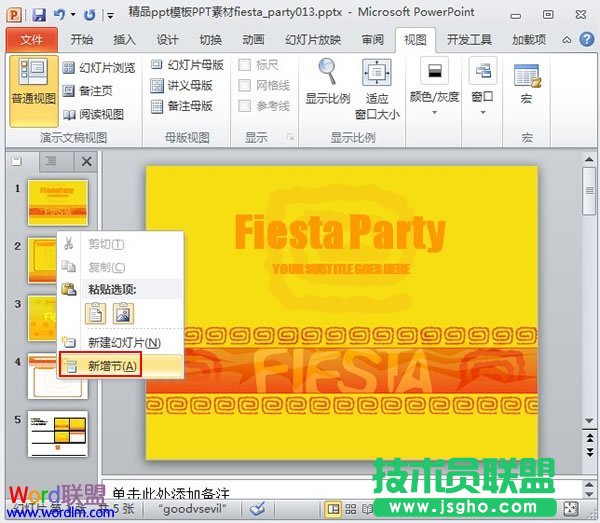Click the YOUR SUBTITLE GOES HERE subtitle text
This screenshot has width=600, height=523.
click(341, 269)
